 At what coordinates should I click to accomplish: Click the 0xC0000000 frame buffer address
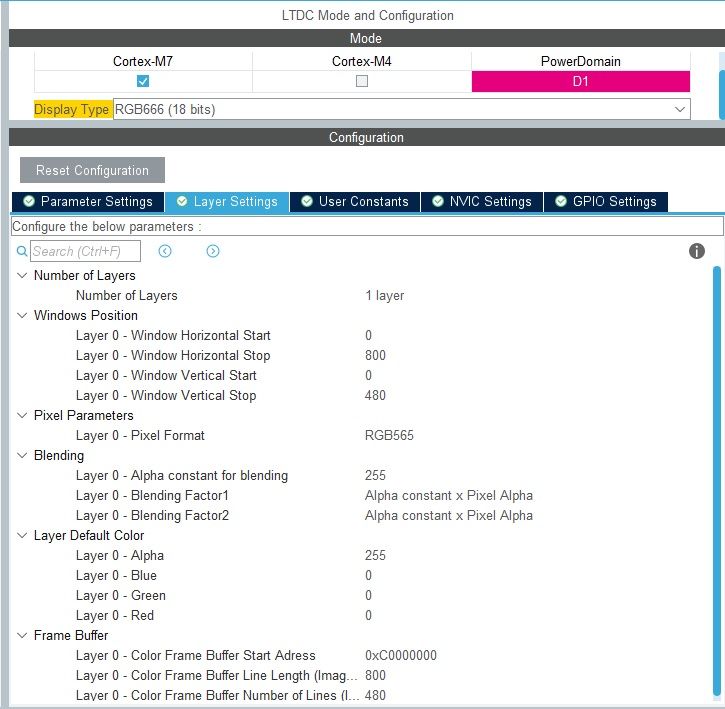401,655
